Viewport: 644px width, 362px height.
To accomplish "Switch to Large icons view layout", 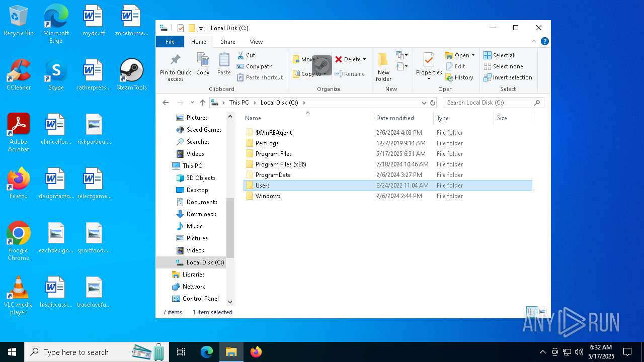I will (543, 312).
